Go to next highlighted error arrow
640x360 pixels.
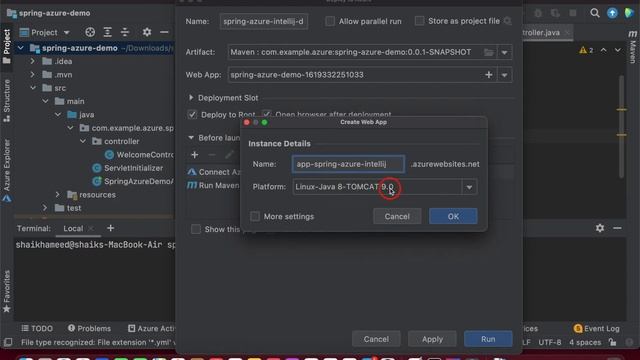pyautogui.click(x=618, y=50)
